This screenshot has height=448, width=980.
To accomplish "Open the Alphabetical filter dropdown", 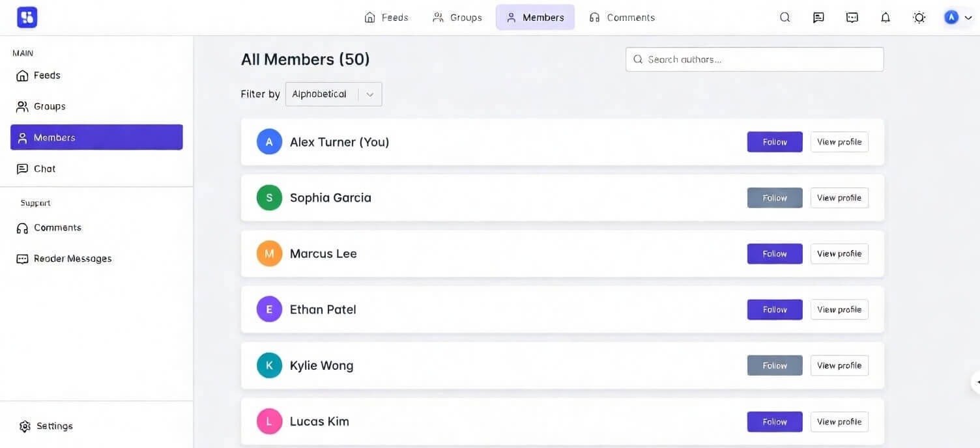I will pos(334,94).
